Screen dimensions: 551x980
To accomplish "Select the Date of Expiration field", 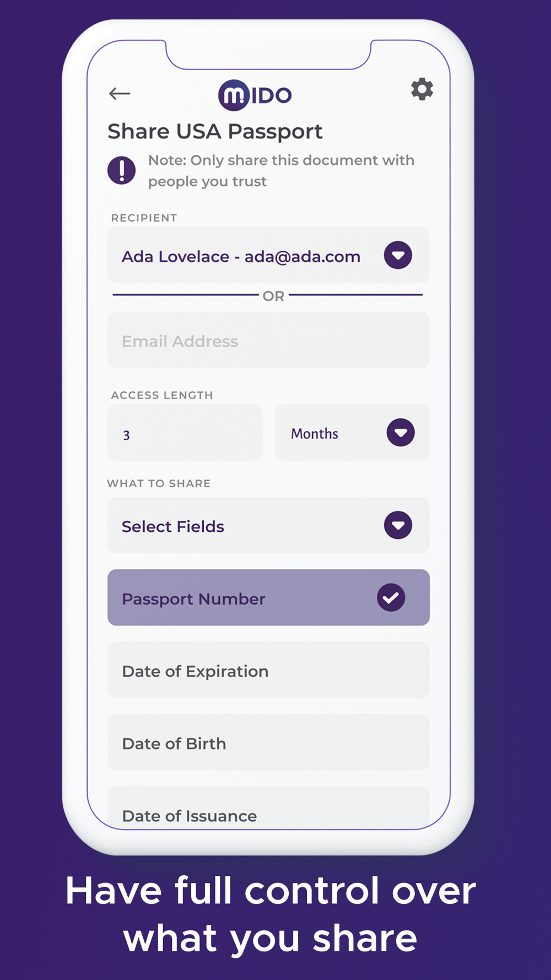I will tap(268, 670).
